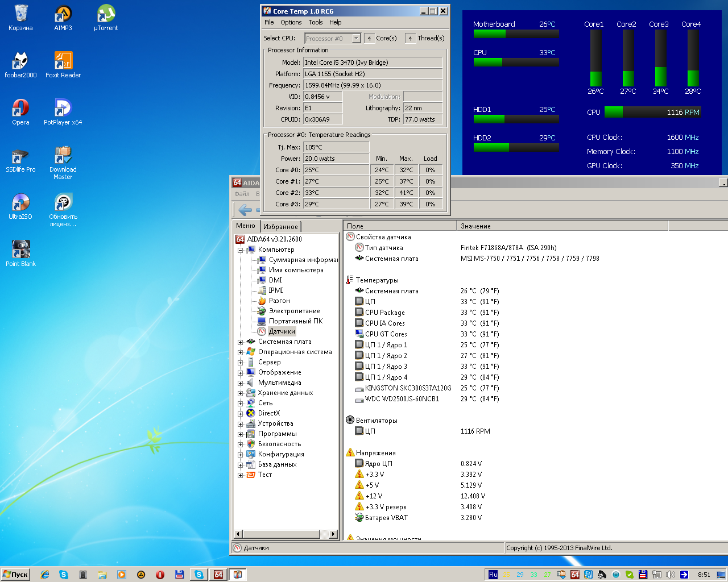
Task: Open the Корзина recycle bin desktop icon
Action: click(20, 18)
